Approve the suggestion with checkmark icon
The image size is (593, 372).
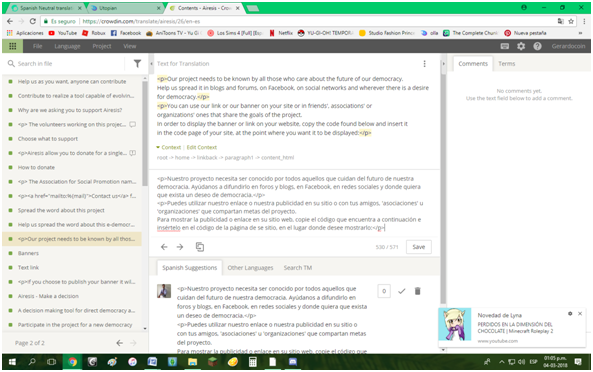click(402, 291)
